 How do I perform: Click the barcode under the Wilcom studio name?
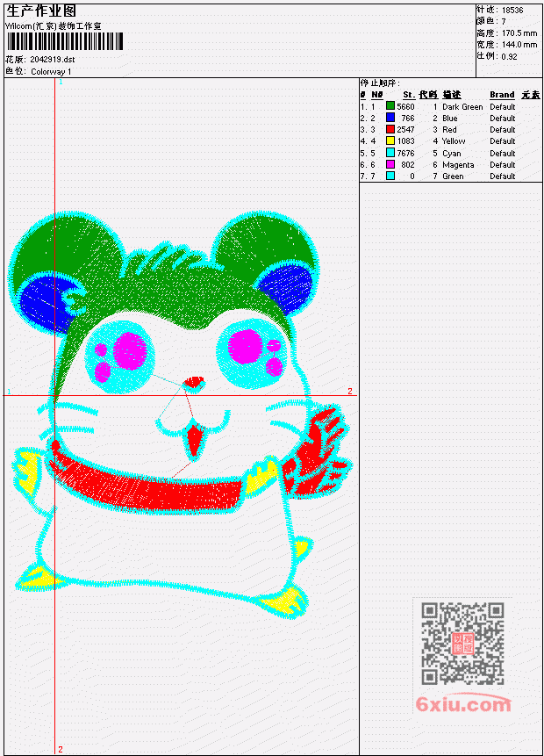pyautogui.click(x=65, y=41)
